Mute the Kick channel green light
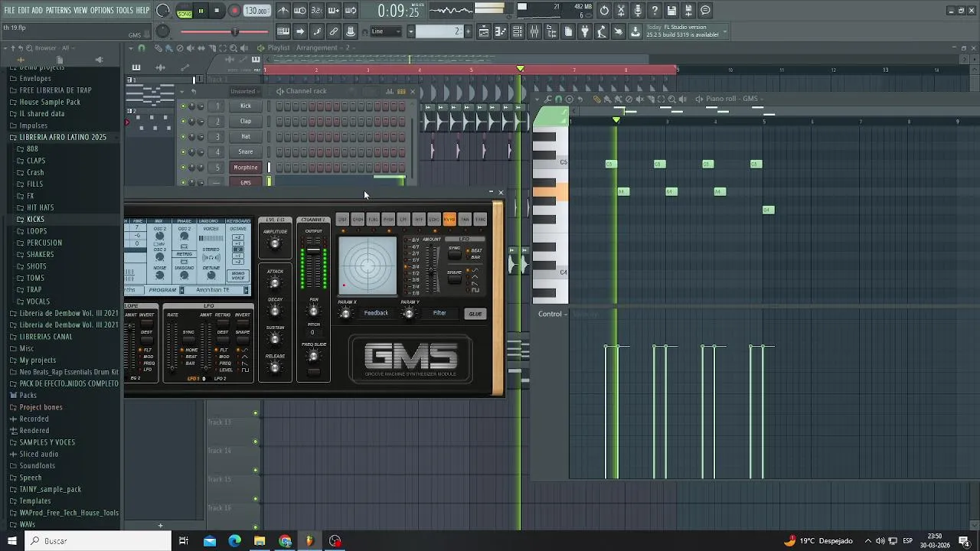The height and width of the screenshot is (551, 980). pyautogui.click(x=183, y=106)
